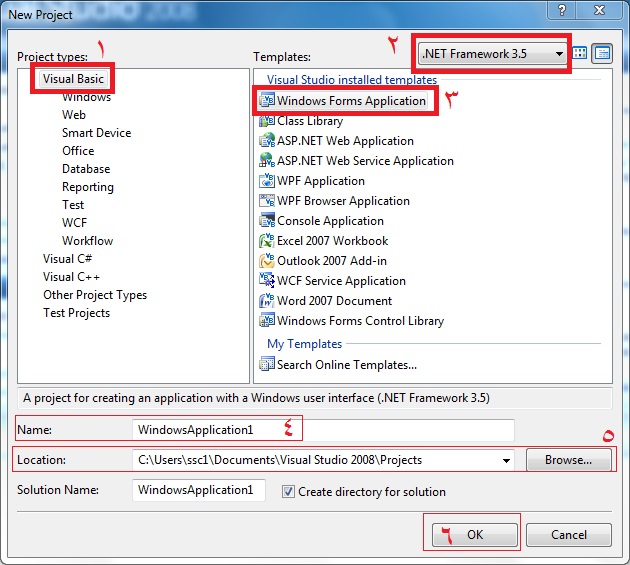Select Database project type node
630x565 pixels.
click(86, 169)
